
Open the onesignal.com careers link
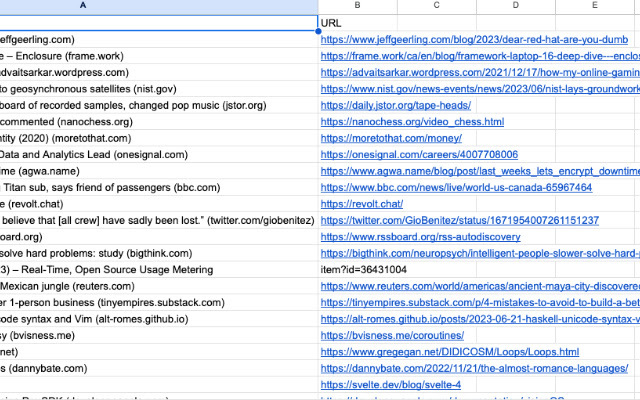[419, 155]
